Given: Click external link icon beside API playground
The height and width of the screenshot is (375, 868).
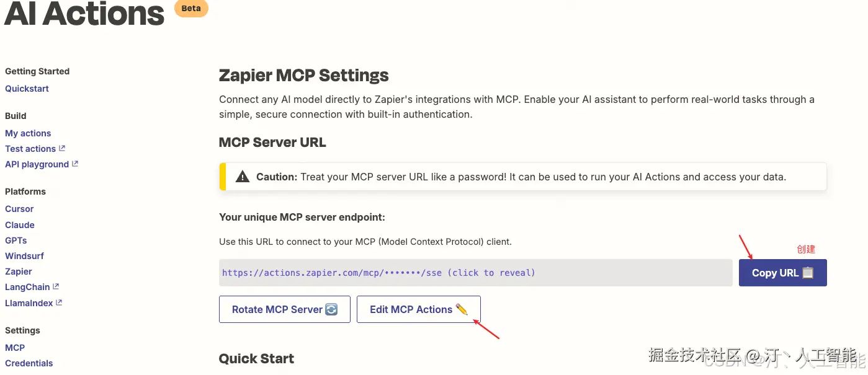Looking at the screenshot, I should point(75,164).
